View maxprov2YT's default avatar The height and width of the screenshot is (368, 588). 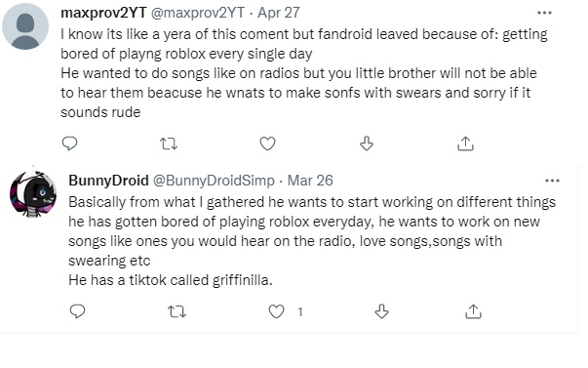(x=25, y=26)
